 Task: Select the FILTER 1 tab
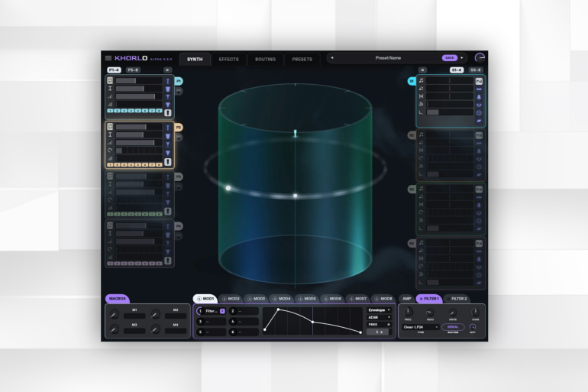point(429,299)
